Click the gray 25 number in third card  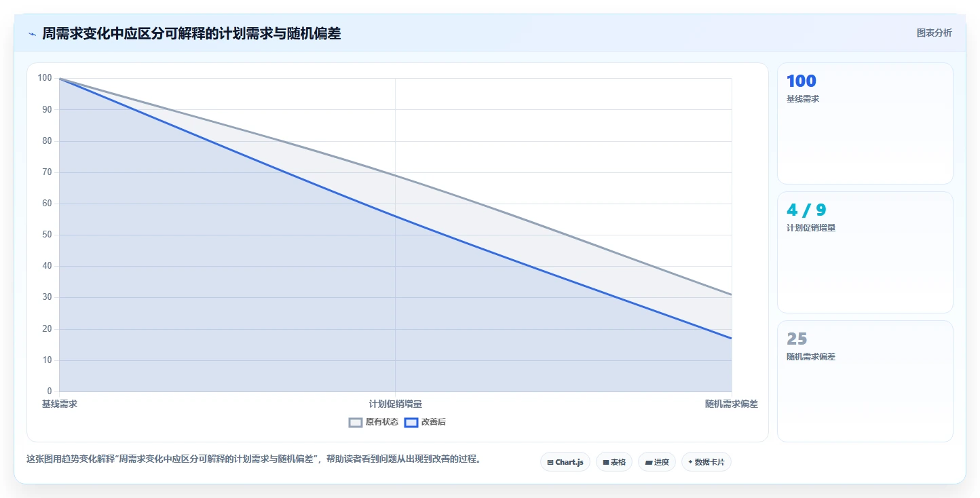797,339
